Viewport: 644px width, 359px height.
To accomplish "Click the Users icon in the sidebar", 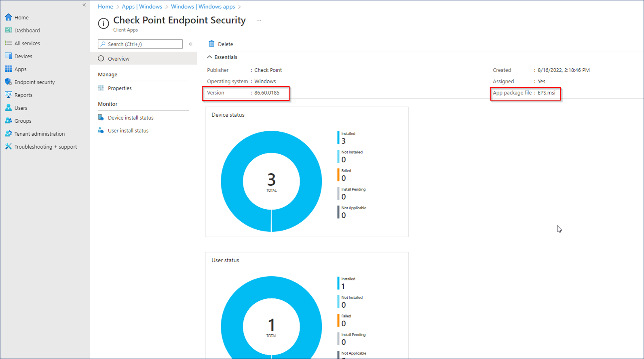I will [8, 108].
